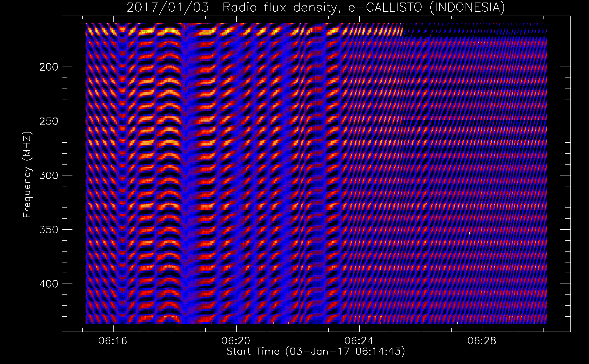Click the 'Start Time (03-Jan-17 06:14:43)' label
589x364 pixels.
pyautogui.click(x=316, y=352)
